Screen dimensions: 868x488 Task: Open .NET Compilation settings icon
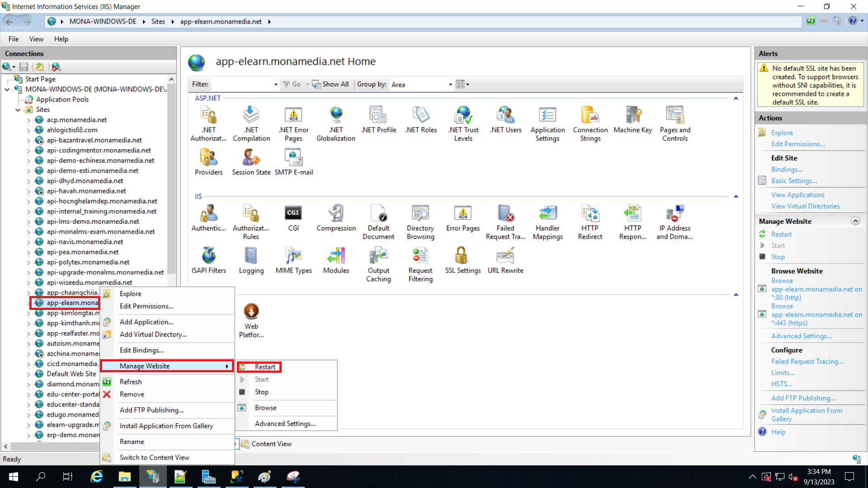251,124
